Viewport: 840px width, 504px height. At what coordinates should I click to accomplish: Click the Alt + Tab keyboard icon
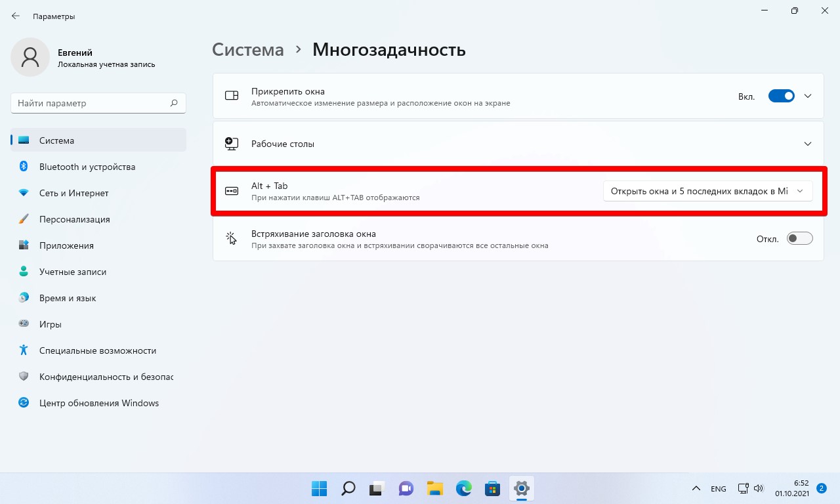click(232, 191)
